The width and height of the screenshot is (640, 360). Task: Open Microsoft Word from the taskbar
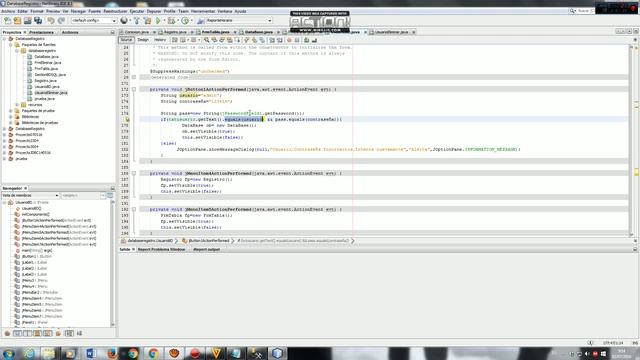click(x=91, y=353)
